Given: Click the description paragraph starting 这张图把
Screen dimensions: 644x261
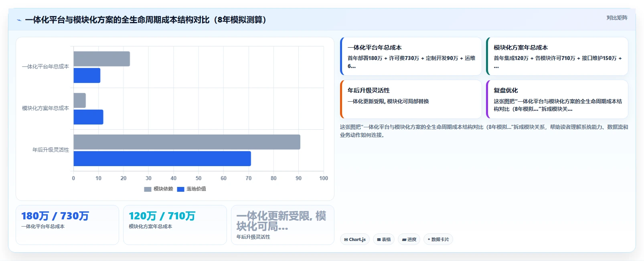Looking at the screenshot, I should pyautogui.click(x=484, y=131).
